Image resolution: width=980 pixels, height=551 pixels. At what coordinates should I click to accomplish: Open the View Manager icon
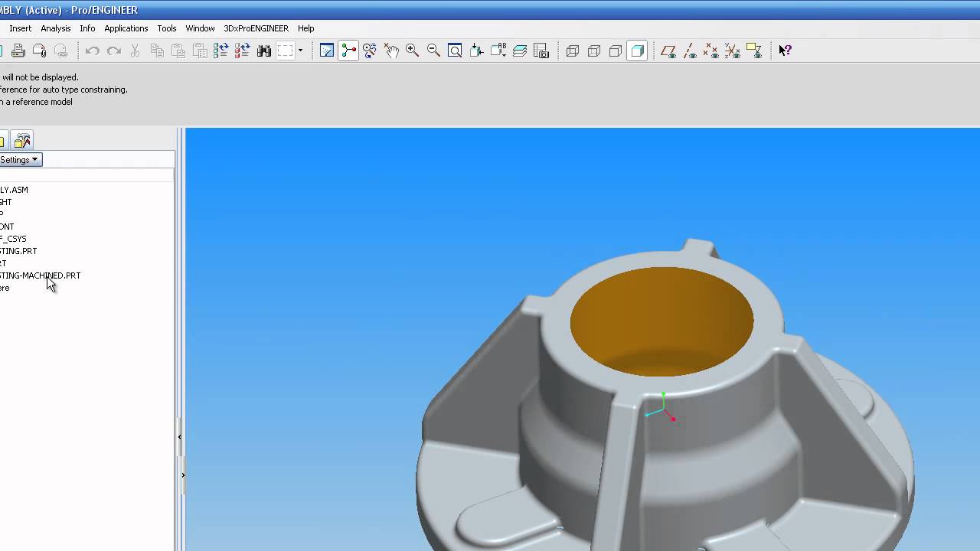(x=541, y=51)
